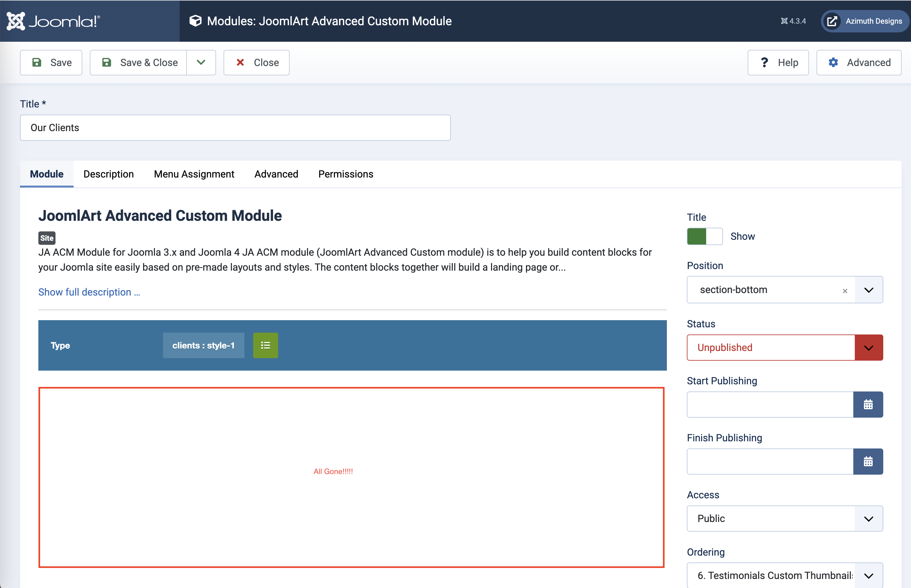The width and height of the screenshot is (911, 588).
Task: Open the Position dropdown chevron
Action: click(x=869, y=290)
